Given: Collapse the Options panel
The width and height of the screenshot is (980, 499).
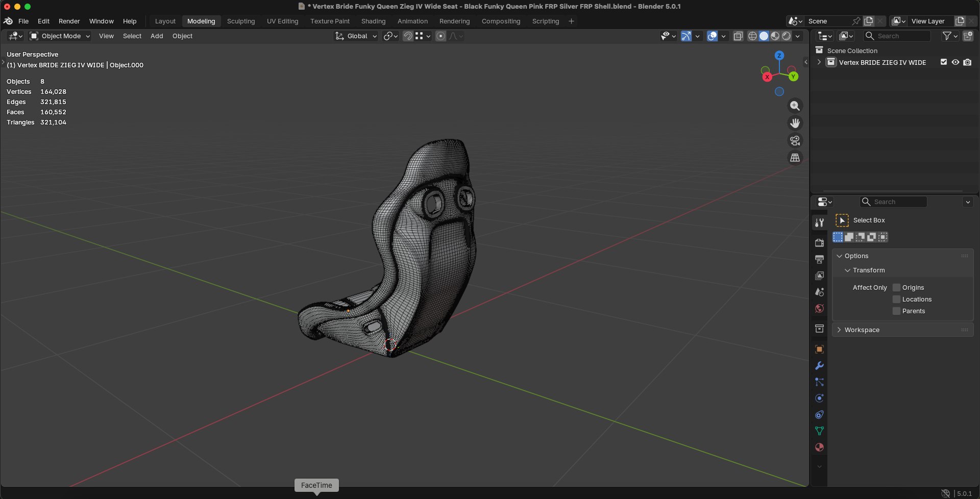Looking at the screenshot, I should click(840, 256).
